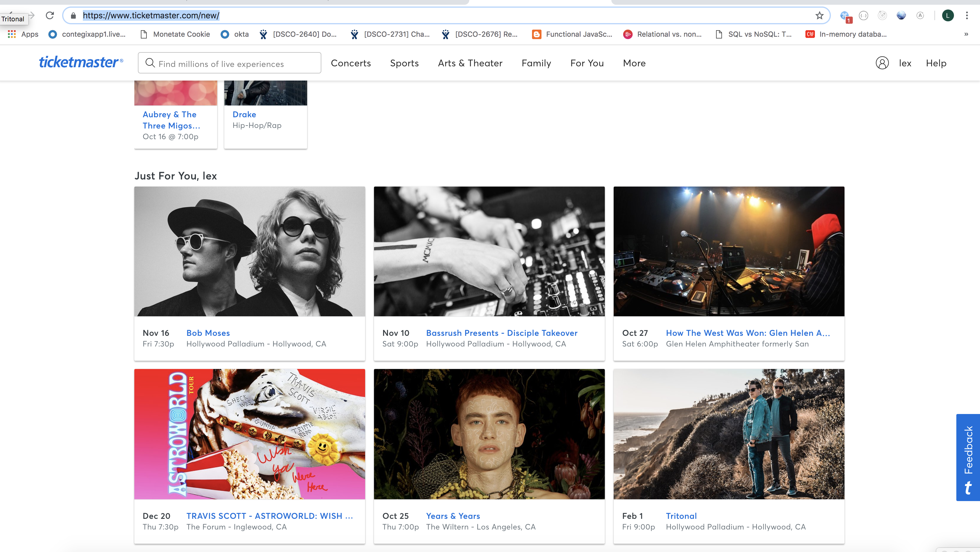Go to Arts & Theater section
980x552 pixels.
(x=470, y=63)
